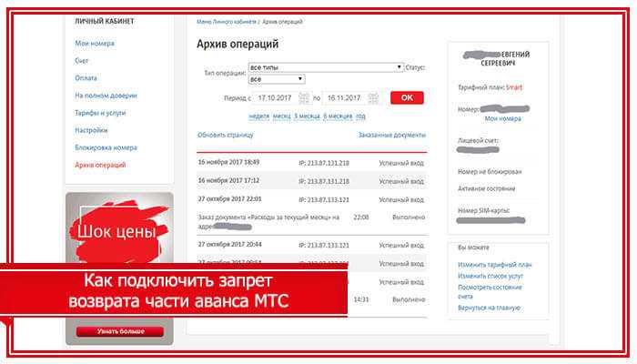637x364 pixels.
Task: Click 'Посмотреть состояние счета' link
Action: pos(490,292)
